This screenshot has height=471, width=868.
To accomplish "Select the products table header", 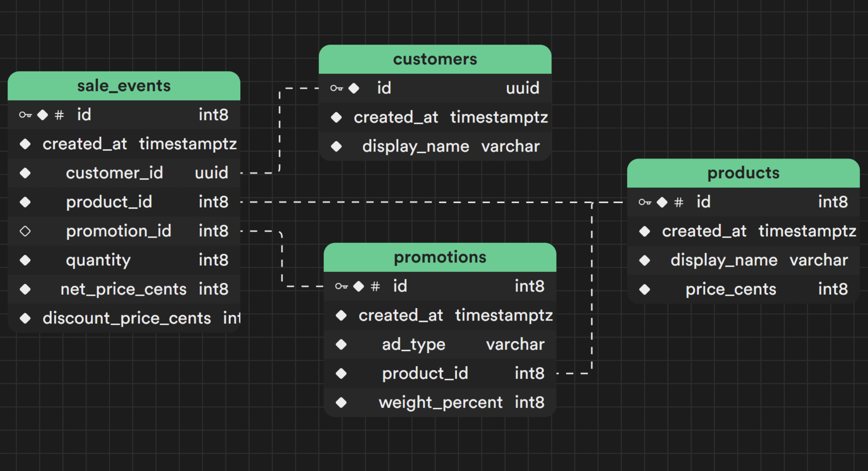I will coord(743,173).
